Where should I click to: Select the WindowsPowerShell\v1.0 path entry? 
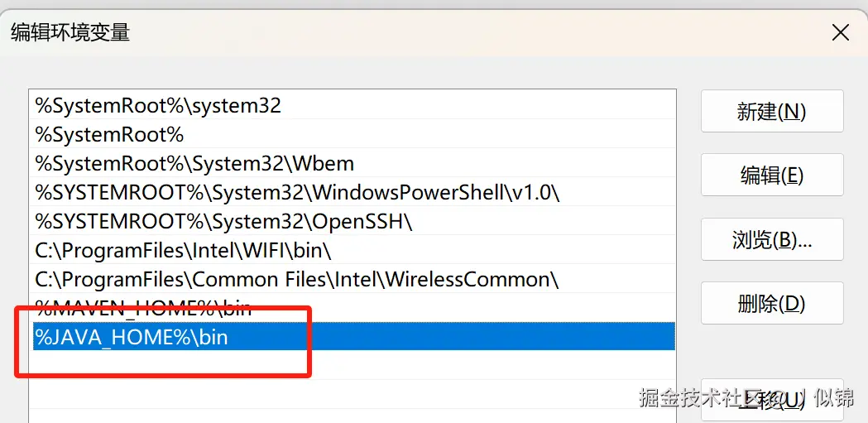click(x=297, y=193)
